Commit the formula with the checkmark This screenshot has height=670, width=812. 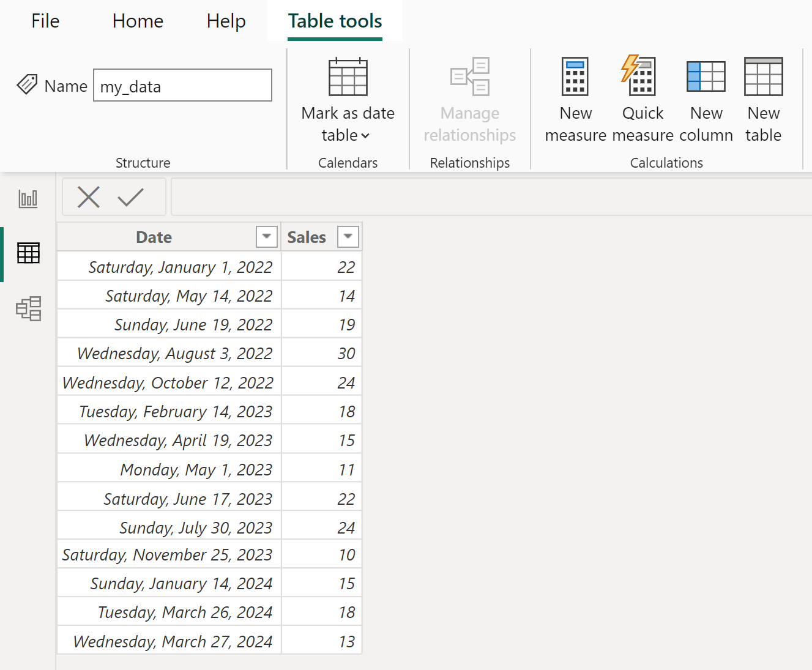pos(130,197)
